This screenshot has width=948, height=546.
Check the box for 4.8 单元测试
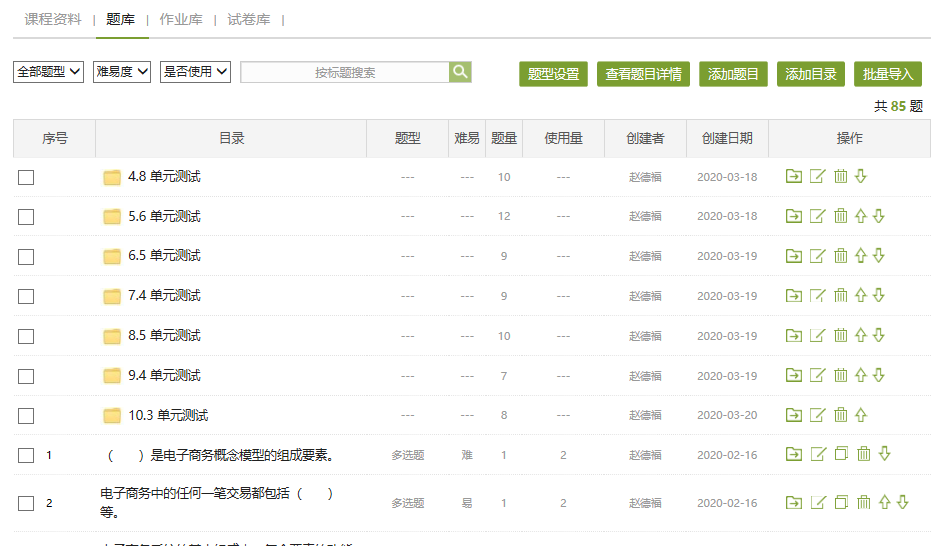[x=26, y=177]
